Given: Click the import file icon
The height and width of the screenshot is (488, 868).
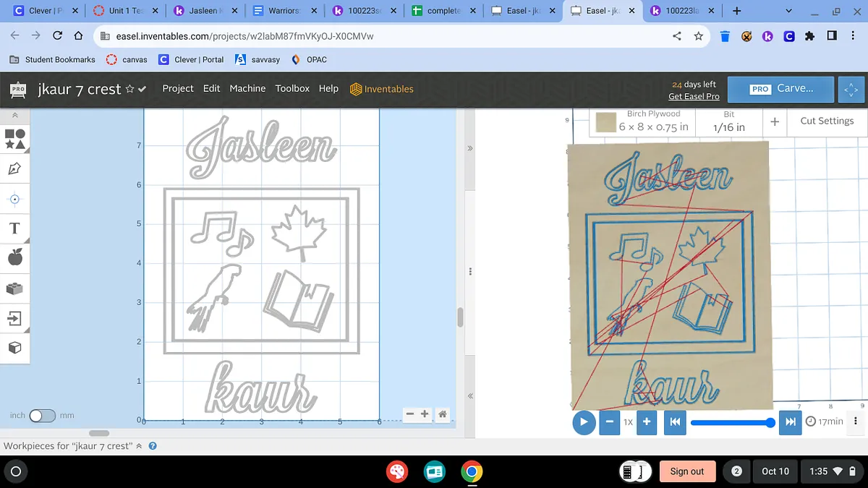Looking at the screenshot, I should pos(15,318).
